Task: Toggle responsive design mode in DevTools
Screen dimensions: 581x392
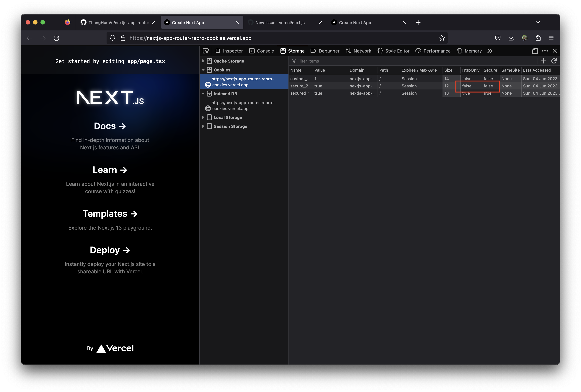Action: 535,51
